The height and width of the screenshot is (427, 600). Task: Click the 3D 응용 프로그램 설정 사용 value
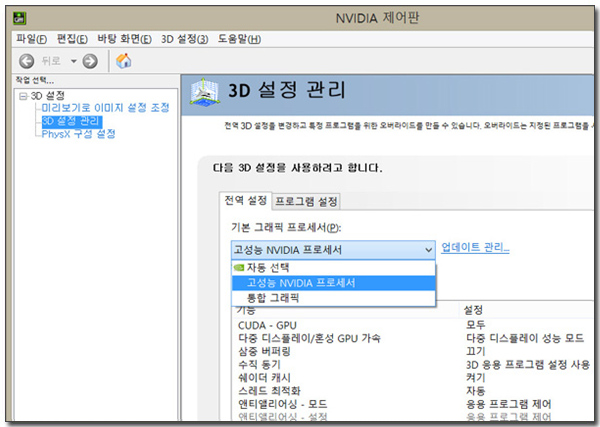[x=528, y=364]
